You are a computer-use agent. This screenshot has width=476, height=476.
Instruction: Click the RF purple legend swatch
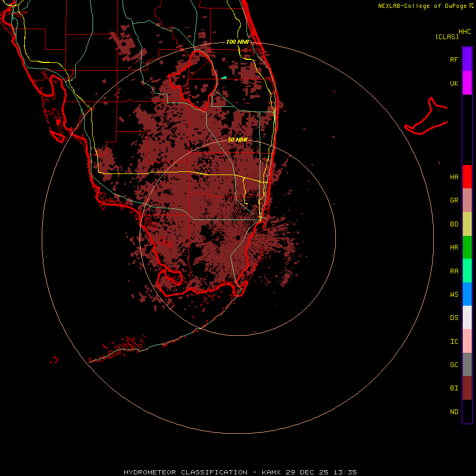(467, 59)
